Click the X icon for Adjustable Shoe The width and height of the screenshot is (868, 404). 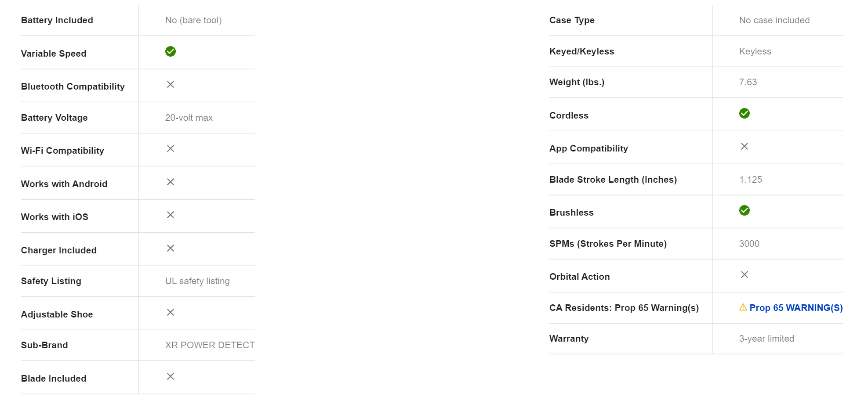click(x=171, y=312)
